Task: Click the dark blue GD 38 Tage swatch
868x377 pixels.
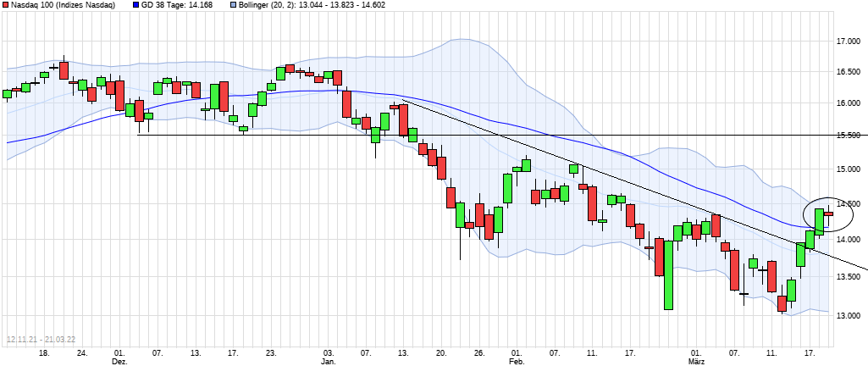Action: 136,4
